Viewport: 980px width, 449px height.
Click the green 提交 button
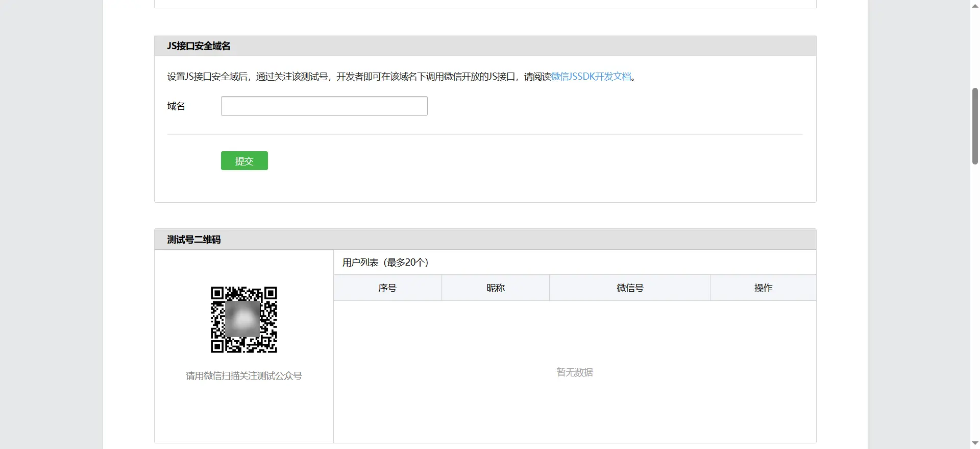pos(244,161)
